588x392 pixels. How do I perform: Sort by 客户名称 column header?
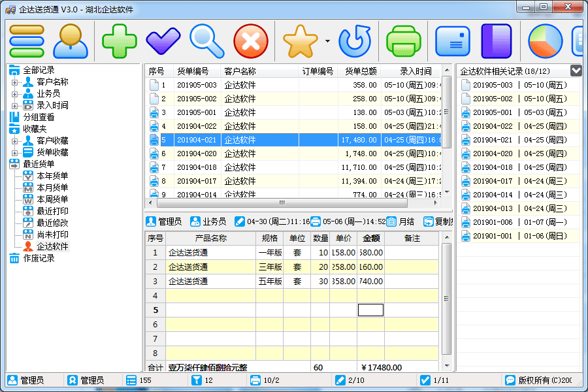click(259, 71)
